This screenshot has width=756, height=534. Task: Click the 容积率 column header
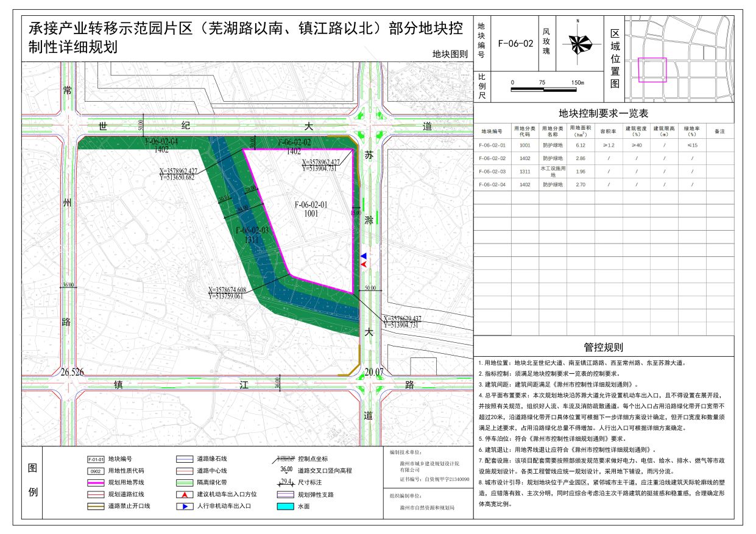[x=609, y=131]
